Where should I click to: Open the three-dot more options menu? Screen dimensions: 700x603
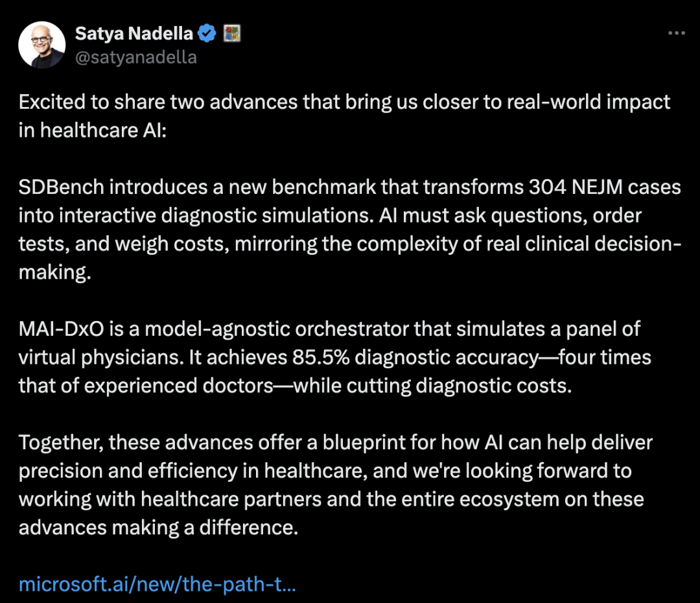pos(676,33)
